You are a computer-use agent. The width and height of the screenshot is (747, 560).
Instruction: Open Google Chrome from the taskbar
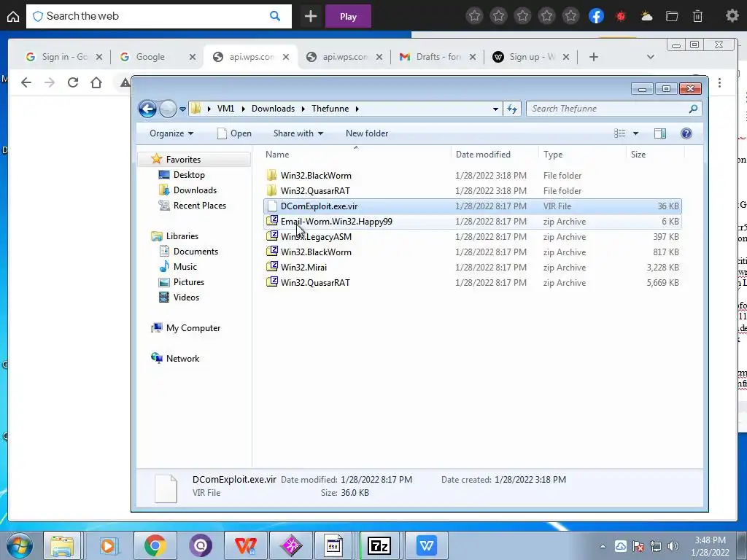(x=155, y=545)
